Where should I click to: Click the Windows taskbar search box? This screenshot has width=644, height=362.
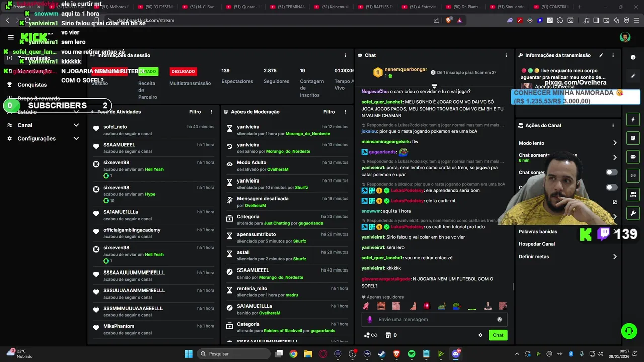pyautogui.click(x=234, y=354)
